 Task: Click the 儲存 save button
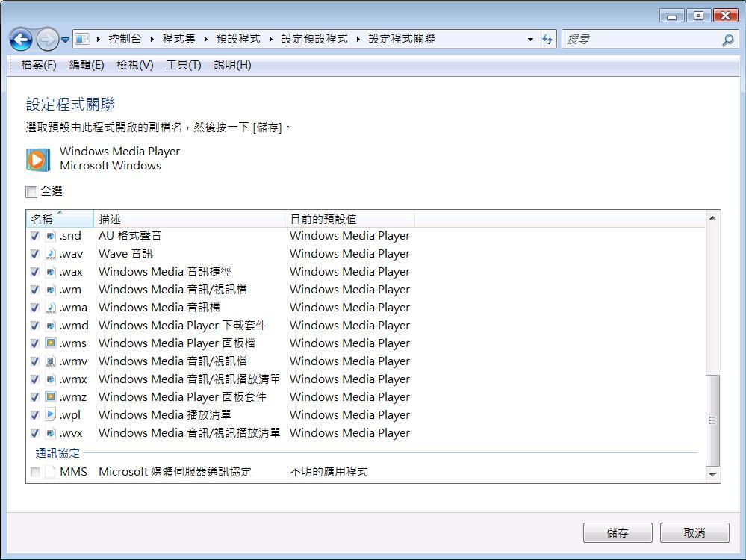pos(618,533)
